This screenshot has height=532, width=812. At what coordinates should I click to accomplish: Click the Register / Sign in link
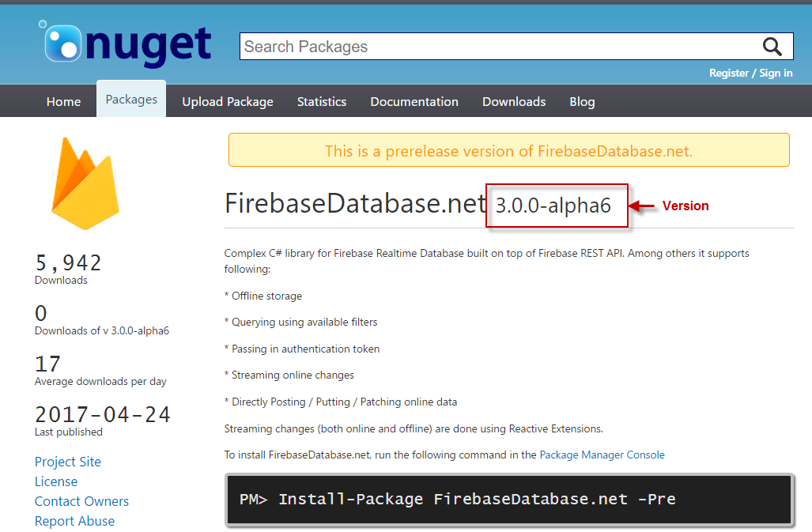click(x=750, y=73)
